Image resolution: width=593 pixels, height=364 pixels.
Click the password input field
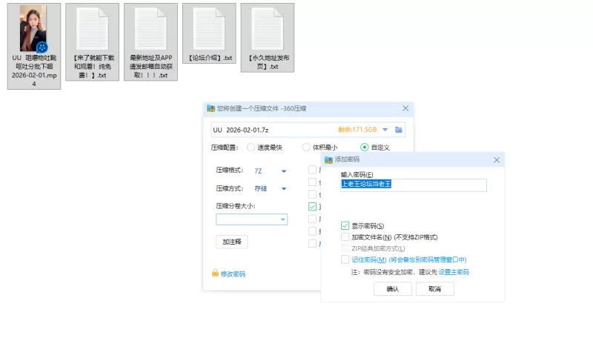pyautogui.click(x=414, y=185)
